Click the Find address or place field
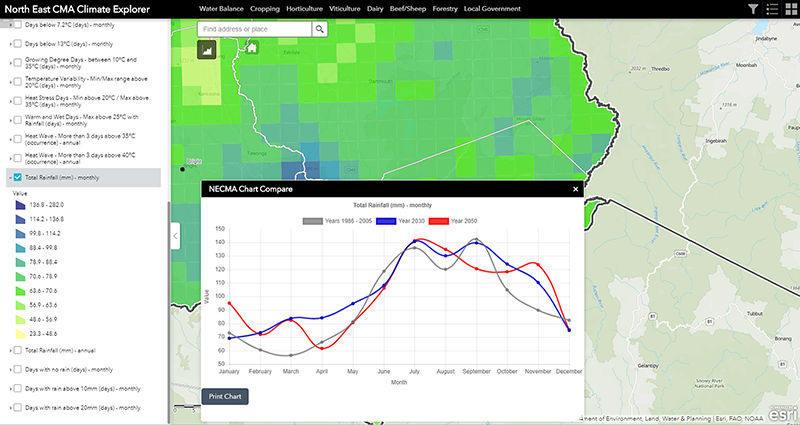 tap(247, 29)
